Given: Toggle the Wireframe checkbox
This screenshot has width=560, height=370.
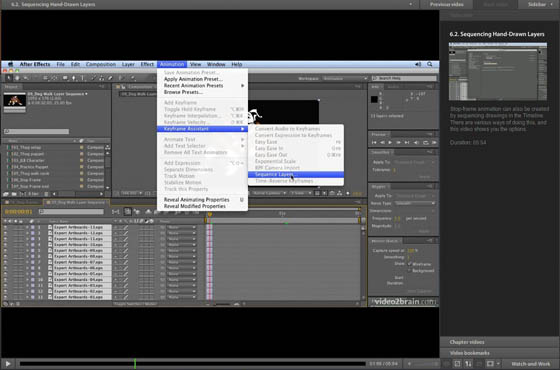Looking at the screenshot, I should (x=410, y=264).
